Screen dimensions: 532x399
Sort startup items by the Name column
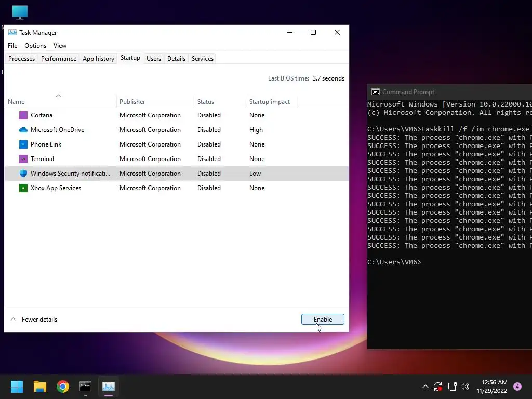(x=60, y=102)
